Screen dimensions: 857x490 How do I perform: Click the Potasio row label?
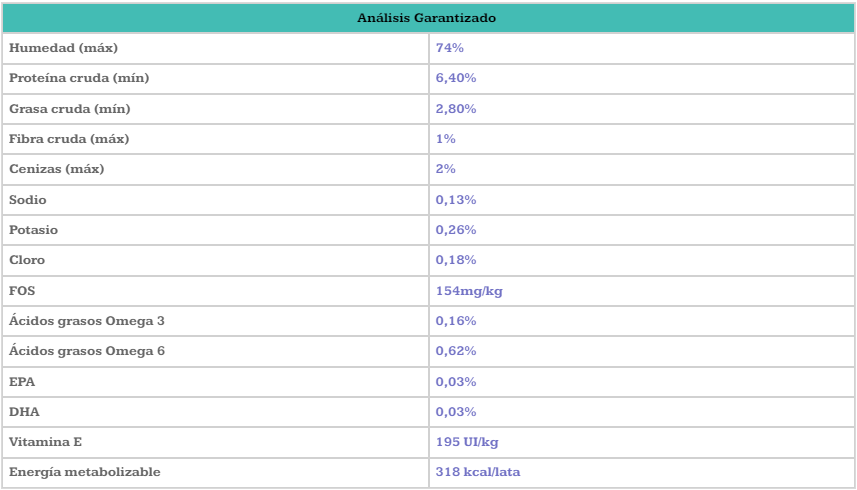click(x=33, y=230)
